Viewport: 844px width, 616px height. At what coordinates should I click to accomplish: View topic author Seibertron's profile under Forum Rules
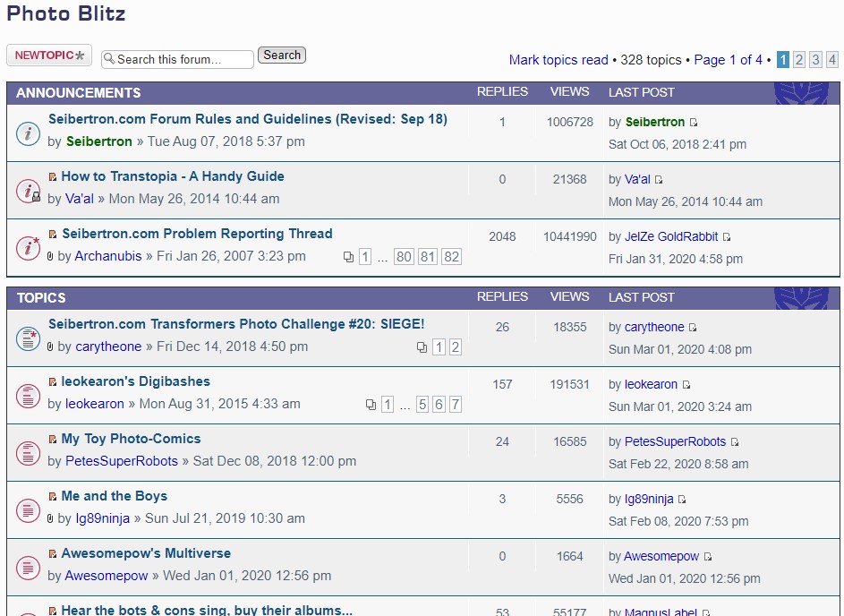(x=99, y=141)
